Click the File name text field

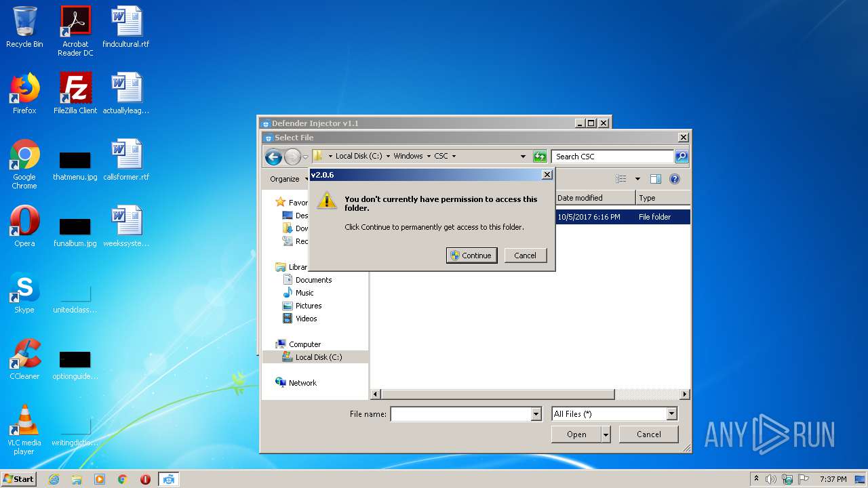coord(461,414)
